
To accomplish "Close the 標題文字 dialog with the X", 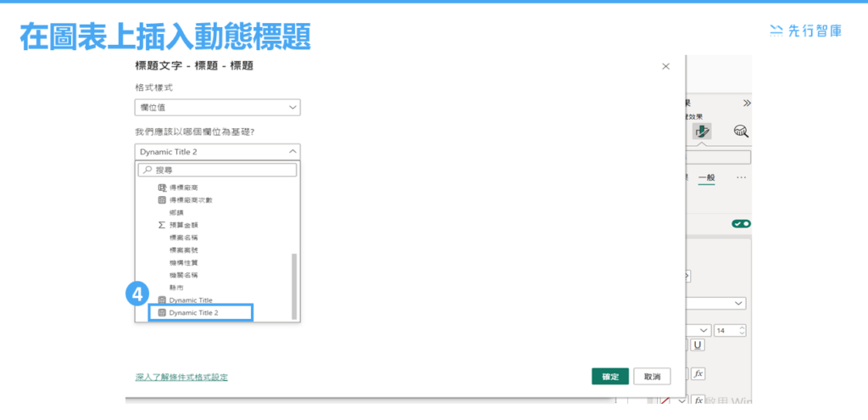I will pyautogui.click(x=665, y=66).
